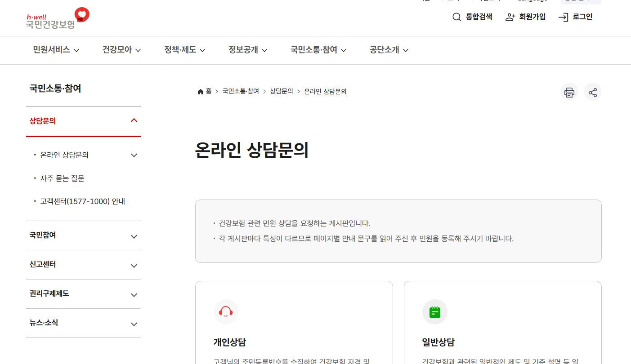Open the share icon next to print

click(592, 92)
